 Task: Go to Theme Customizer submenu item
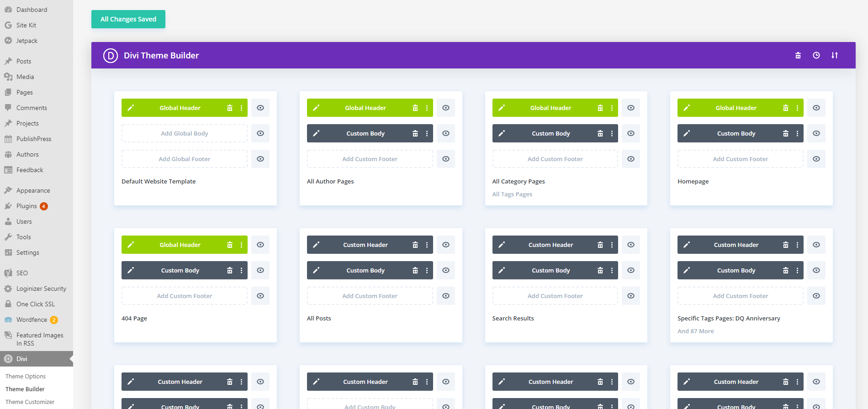pyautogui.click(x=30, y=402)
